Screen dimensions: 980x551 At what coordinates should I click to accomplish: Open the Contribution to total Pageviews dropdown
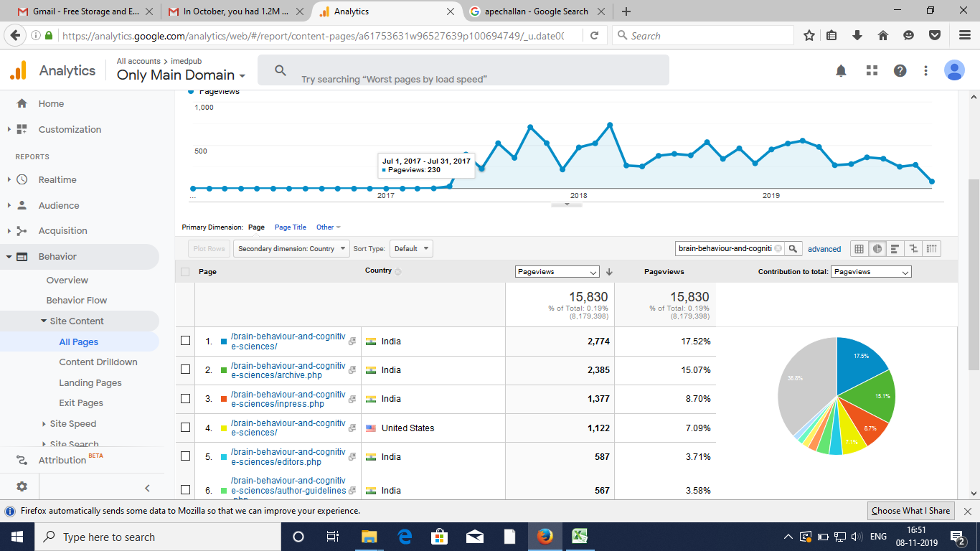click(870, 272)
